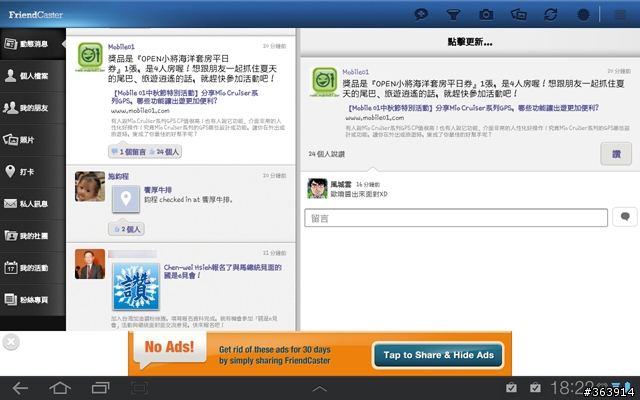Screen dimensions: 640x400
Task: Send comment with speech bubble button
Action: [625, 217]
